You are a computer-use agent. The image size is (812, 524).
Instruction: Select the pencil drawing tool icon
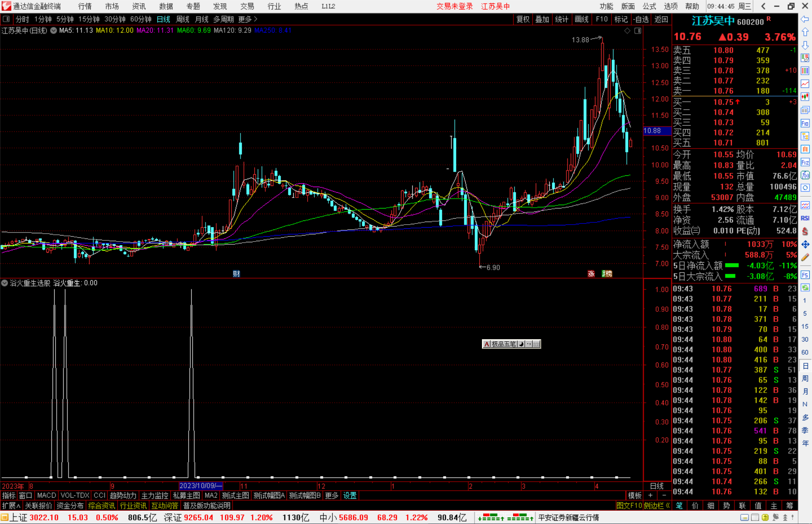coord(805,257)
